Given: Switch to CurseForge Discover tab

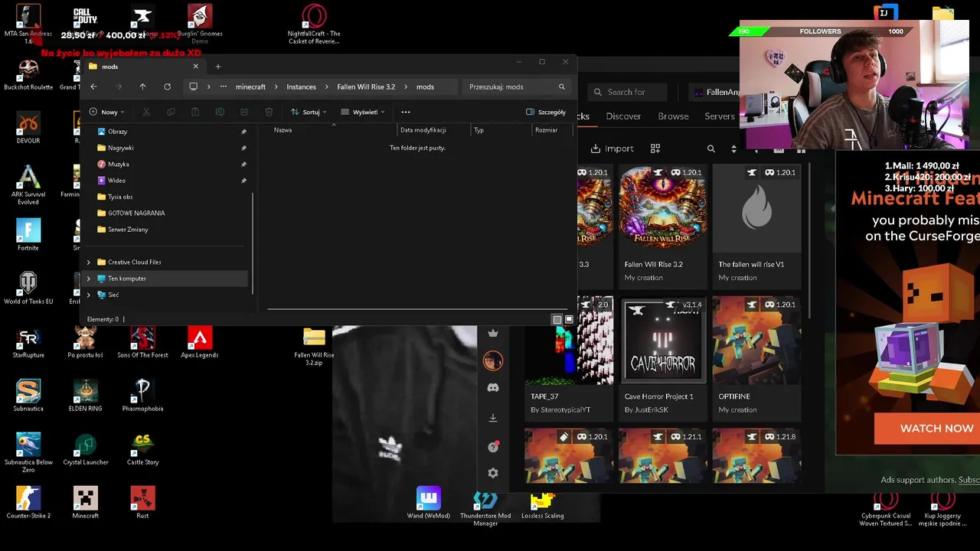Looking at the screenshot, I should point(623,116).
